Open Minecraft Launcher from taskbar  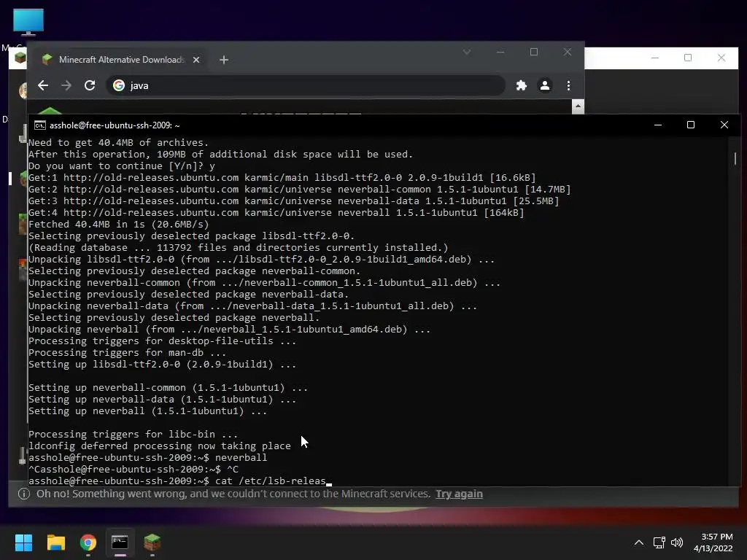(x=152, y=542)
